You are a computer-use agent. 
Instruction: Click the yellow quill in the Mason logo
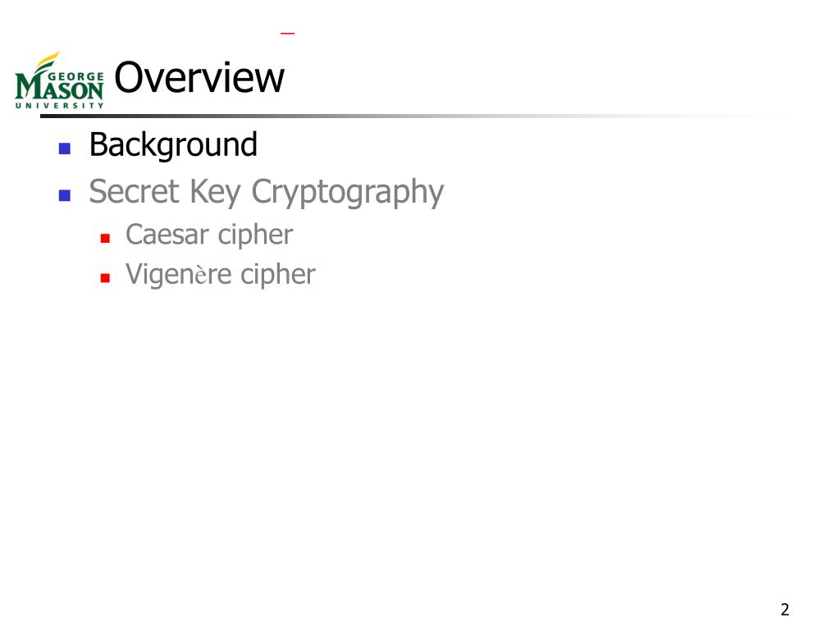pos(47,59)
